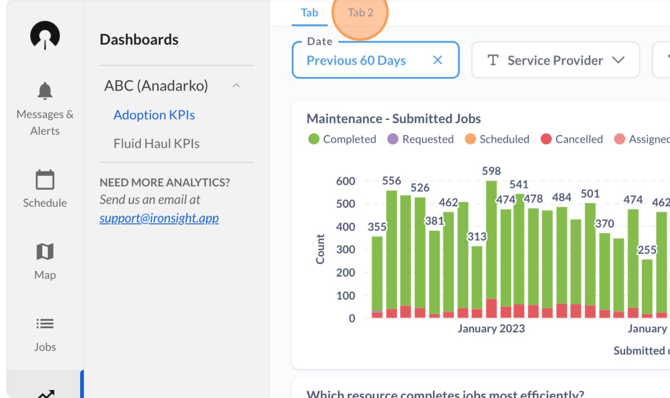Open the Map icon in sidebar
This screenshot has width=670, height=398.
(45, 252)
